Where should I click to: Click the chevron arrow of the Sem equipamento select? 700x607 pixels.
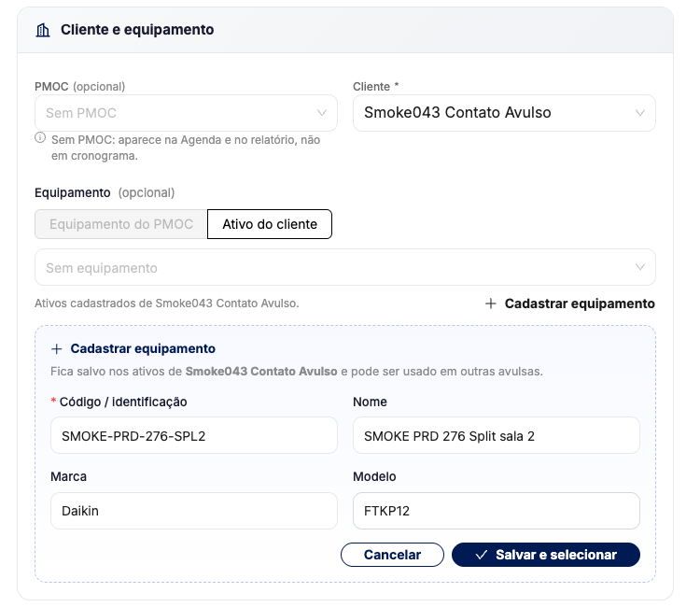640,267
